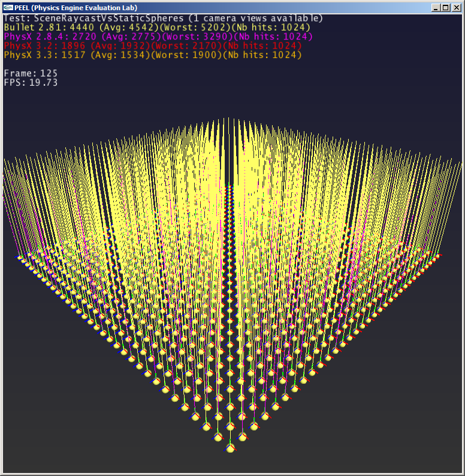Select the red PhysX 3.2 results line
465x476 pixels.
(x=153, y=46)
